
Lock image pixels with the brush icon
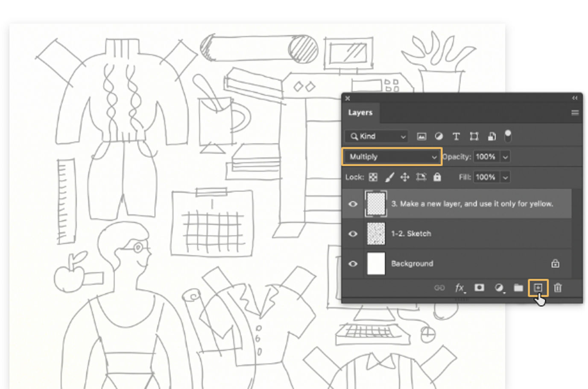coord(389,177)
